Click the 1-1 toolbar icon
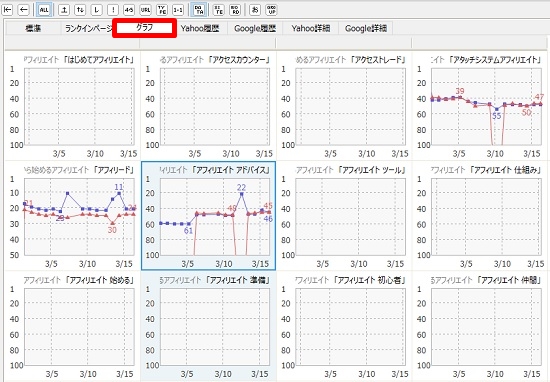Image resolution: width=550 pixels, height=382 pixels. pos(178,10)
